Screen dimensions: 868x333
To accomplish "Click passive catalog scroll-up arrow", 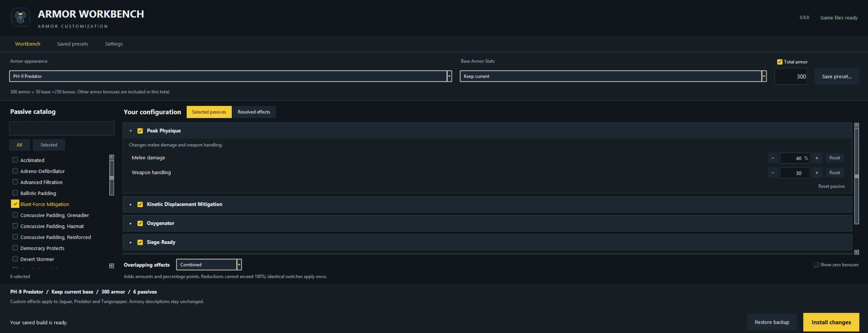I will [112, 157].
